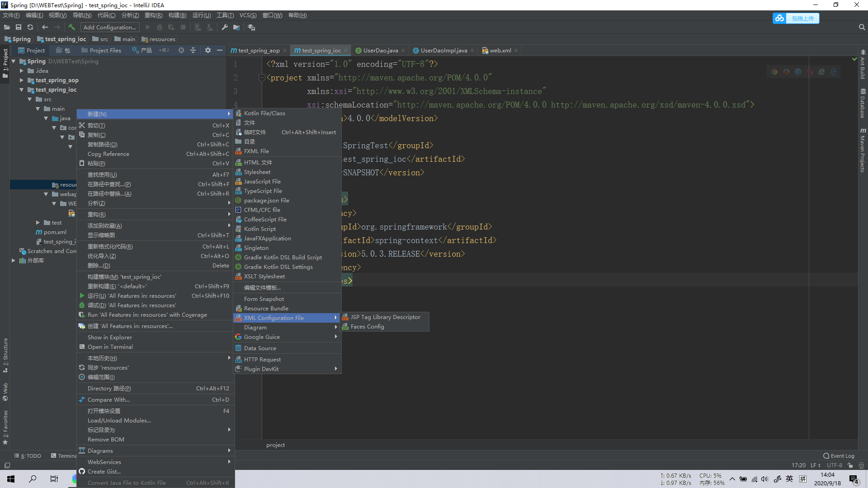The image size is (868, 488).
Task: Click Show in Explorer menu entry
Action: (x=155, y=338)
